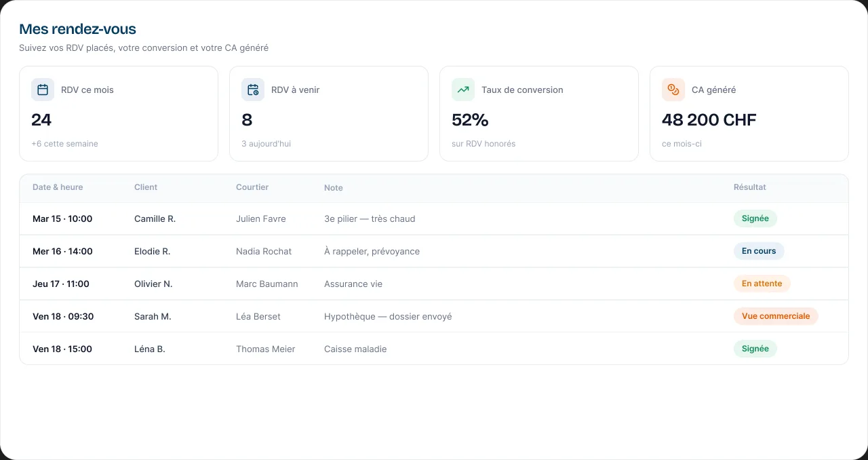Image resolution: width=868 pixels, height=460 pixels.
Task: Open client Elodie R.
Action: [153, 252]
